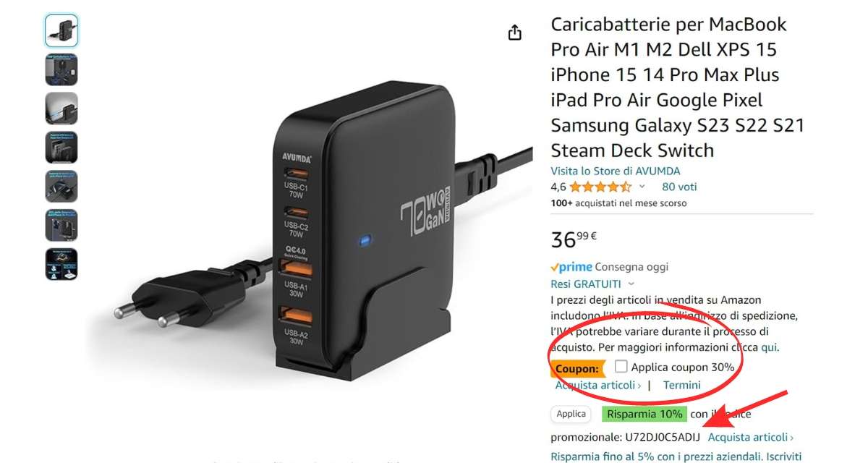Viewport: 868px width, 463px height.
Task: Select the sixth product thumbnail
Action: click(61, 226)
